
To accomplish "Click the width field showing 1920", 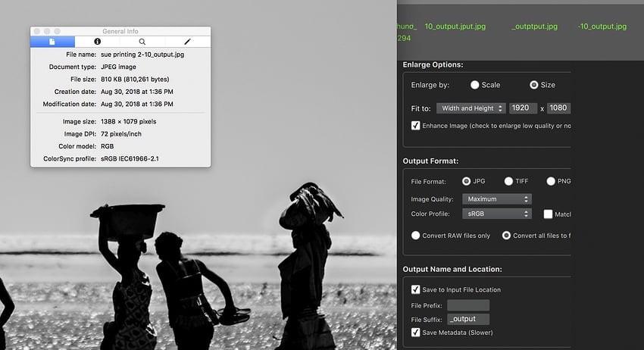I will (x=524, y=108).
